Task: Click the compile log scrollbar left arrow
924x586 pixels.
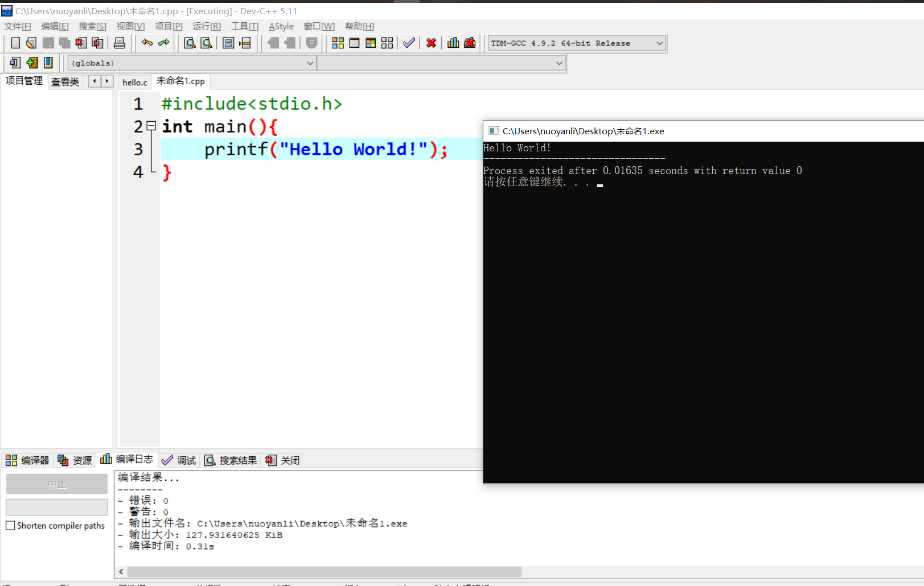Action: pos(121,571)
